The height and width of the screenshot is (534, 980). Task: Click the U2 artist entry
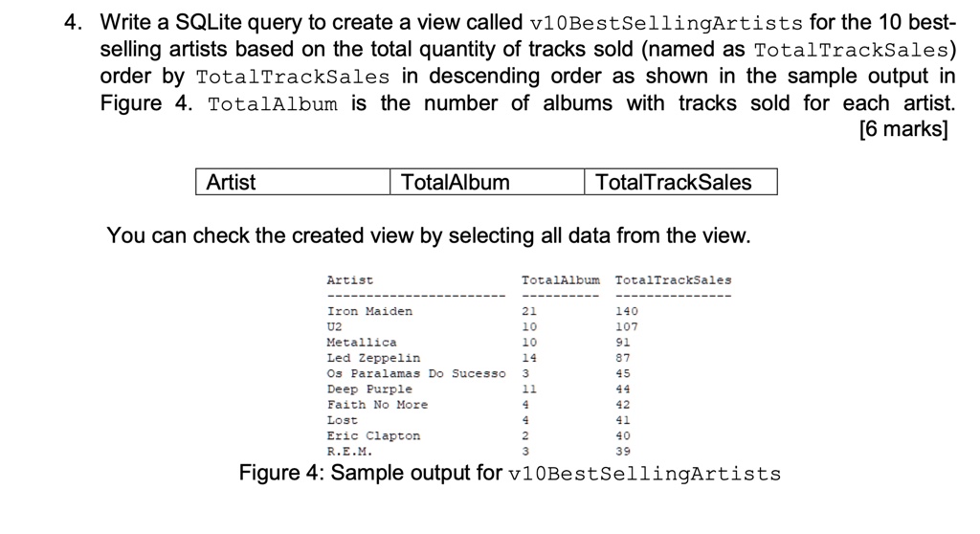334,326
